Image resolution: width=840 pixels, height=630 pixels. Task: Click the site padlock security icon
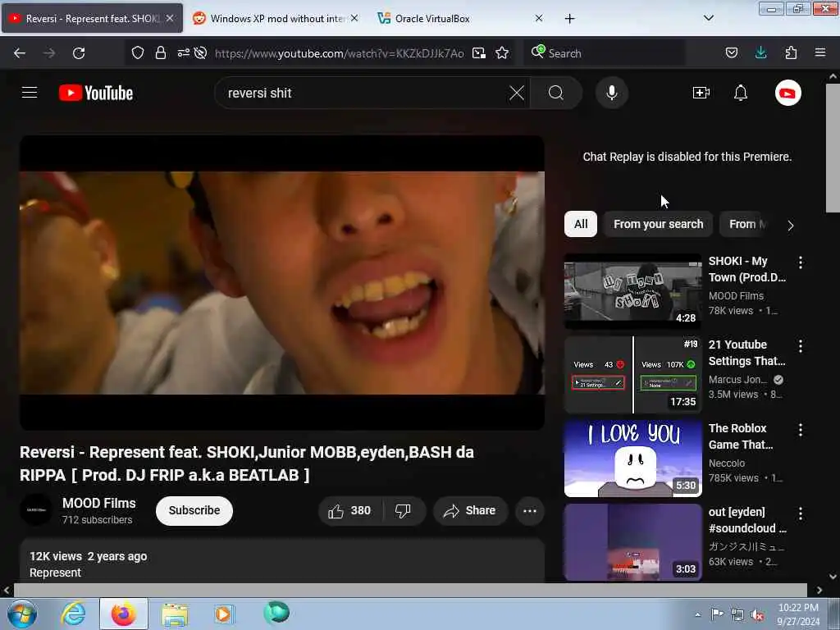(160, 53)
